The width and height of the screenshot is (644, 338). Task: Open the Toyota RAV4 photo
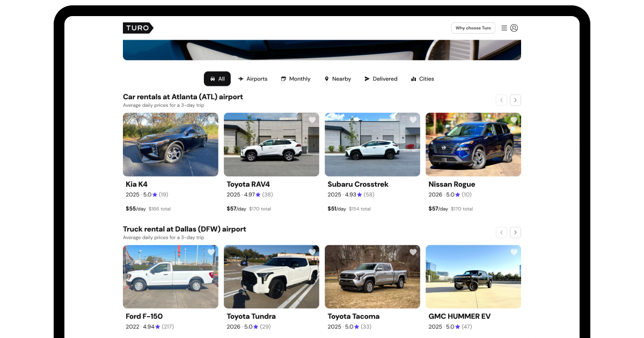coord(272,144)
